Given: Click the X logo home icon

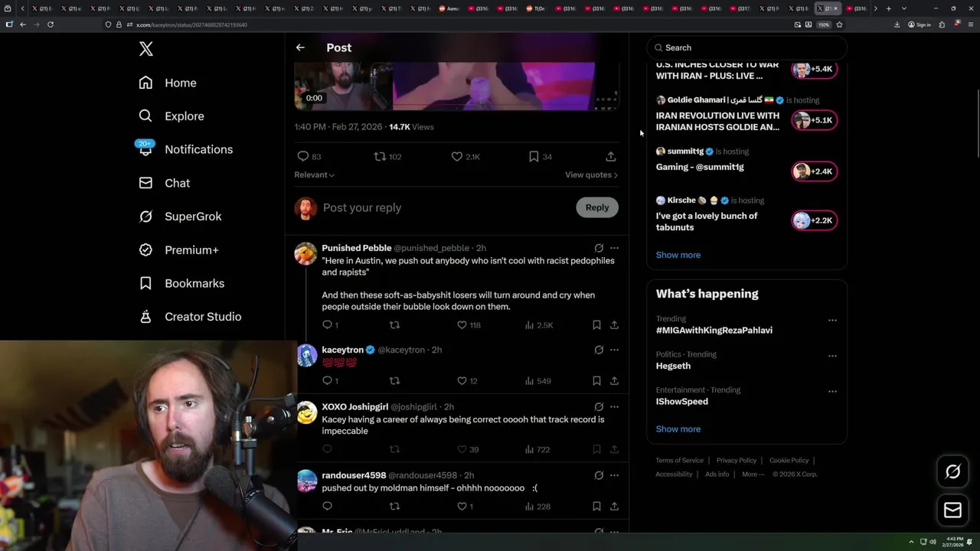Looking at the screenshot, I should click(146, 50).
